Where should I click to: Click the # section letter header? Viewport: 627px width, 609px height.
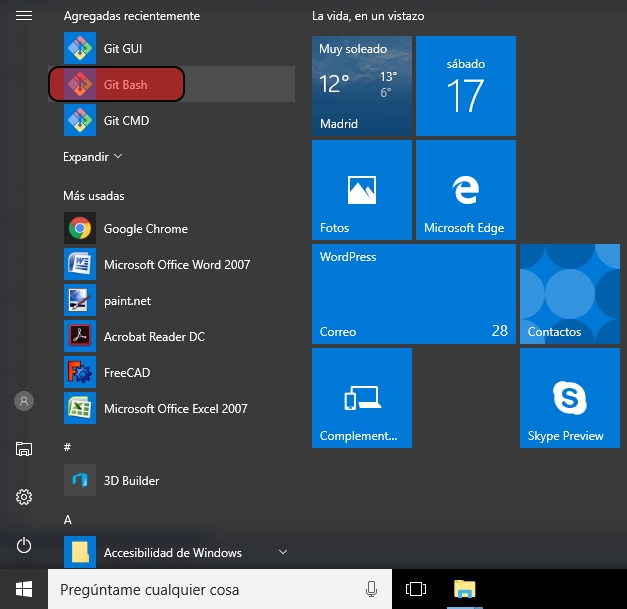point(67,447)
